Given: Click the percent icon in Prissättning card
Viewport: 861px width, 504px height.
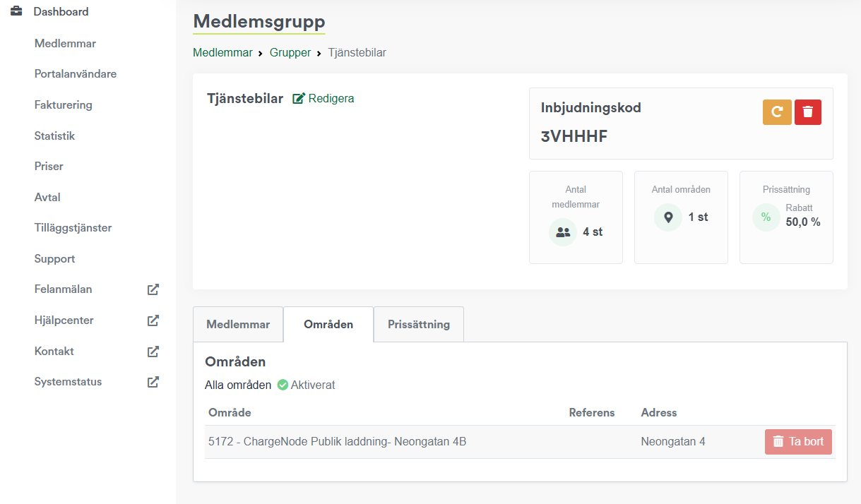Looking at the screenshot, I should pos(766,217).
